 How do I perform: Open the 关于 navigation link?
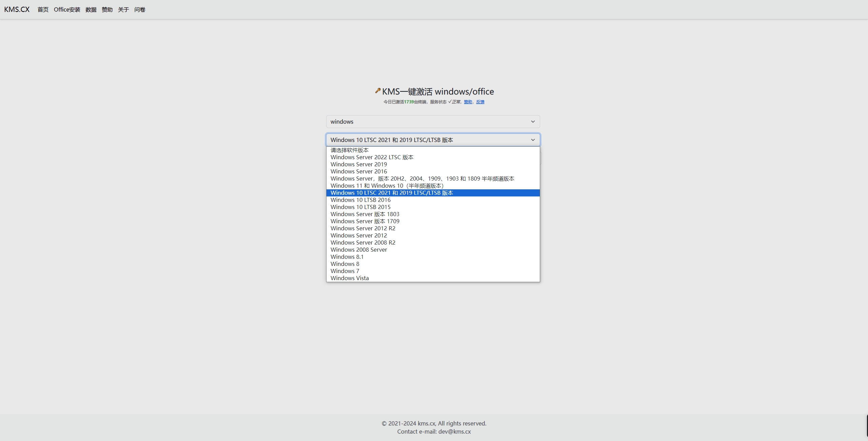[123, 9]
